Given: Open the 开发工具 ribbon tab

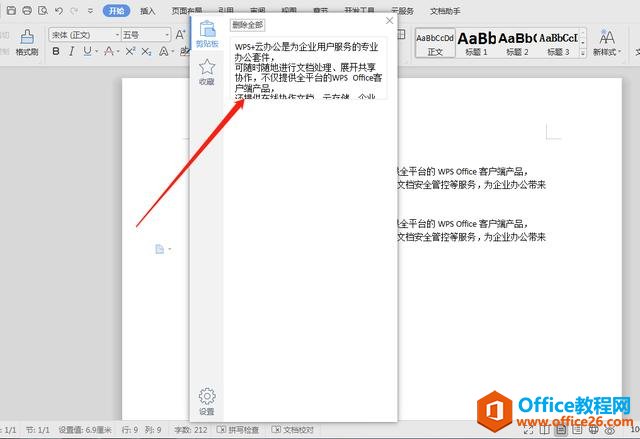Looking at the screenshot, I should 360,11.
